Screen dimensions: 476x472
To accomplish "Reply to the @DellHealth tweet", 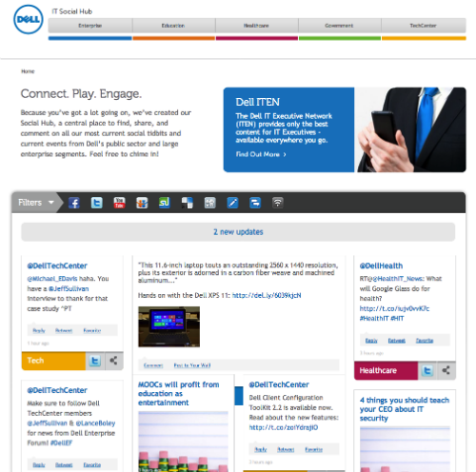I will coord(371,341).
